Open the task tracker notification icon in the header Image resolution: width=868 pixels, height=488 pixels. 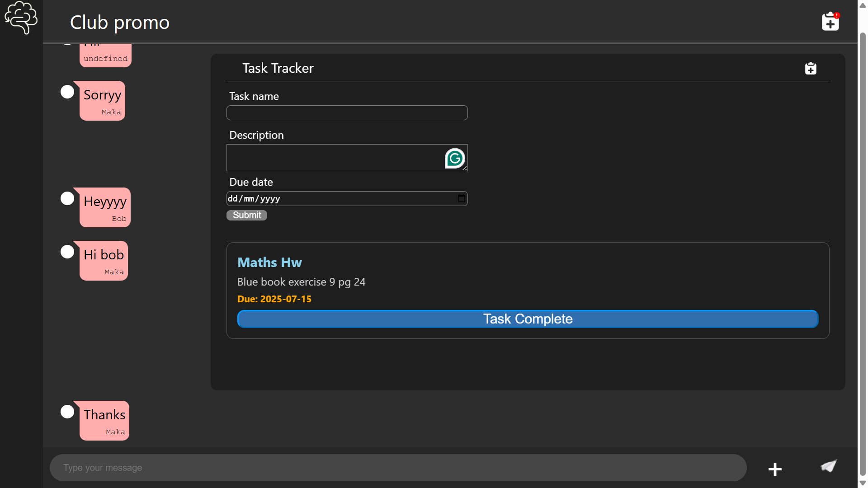click(830, 21)
